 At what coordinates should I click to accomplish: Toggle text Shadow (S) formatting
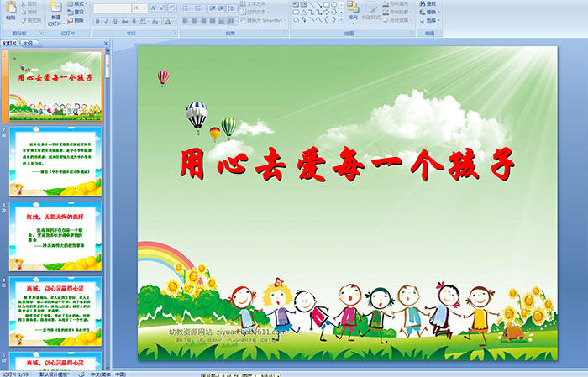click(x=134, y=21)
